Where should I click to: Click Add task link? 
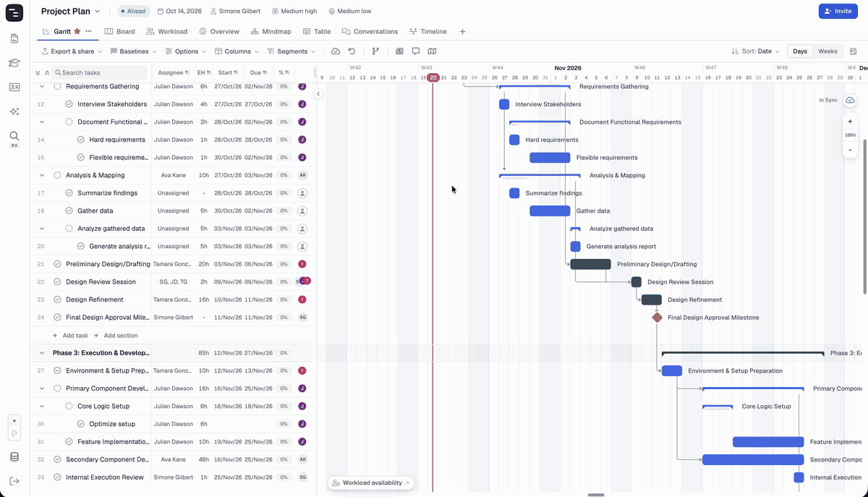coord(70,336)
